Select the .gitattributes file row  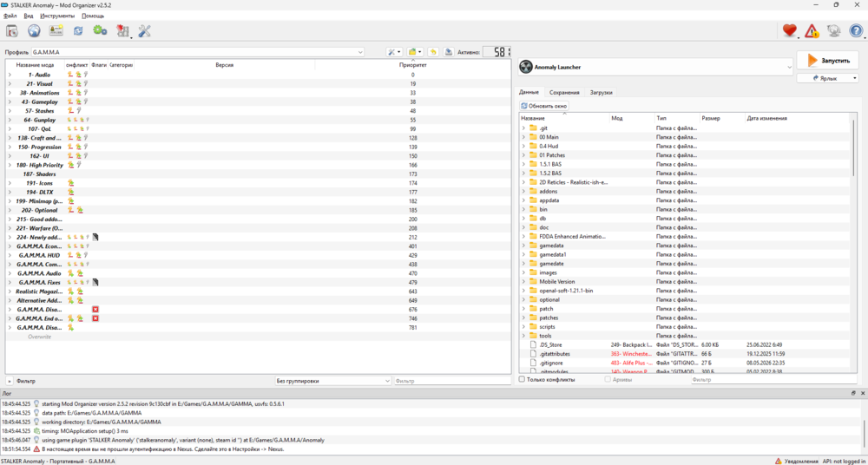pyautogui.click(x=684, y=354)
